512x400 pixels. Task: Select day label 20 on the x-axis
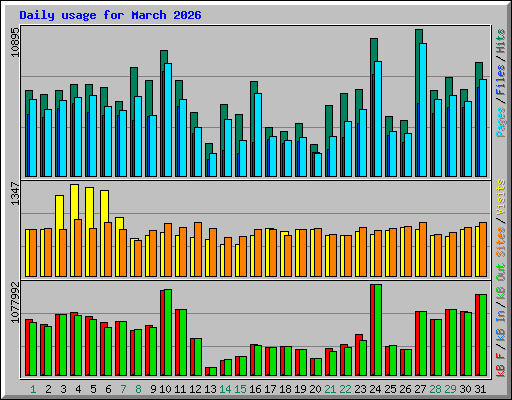click(x=315, y=389)
